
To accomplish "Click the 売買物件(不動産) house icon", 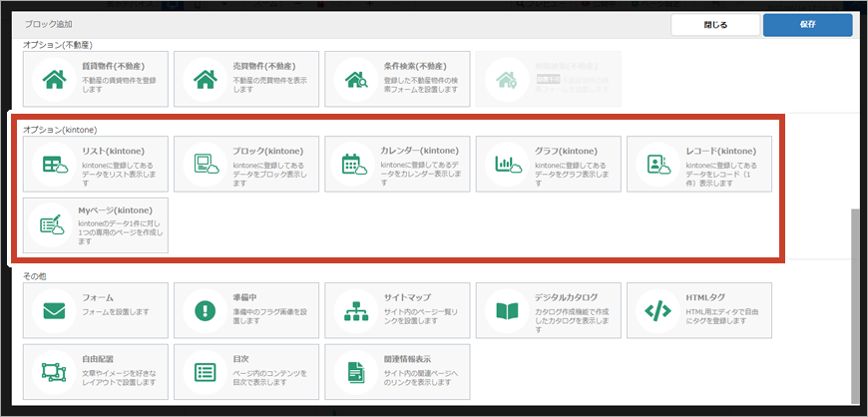I will coord(204,80).
